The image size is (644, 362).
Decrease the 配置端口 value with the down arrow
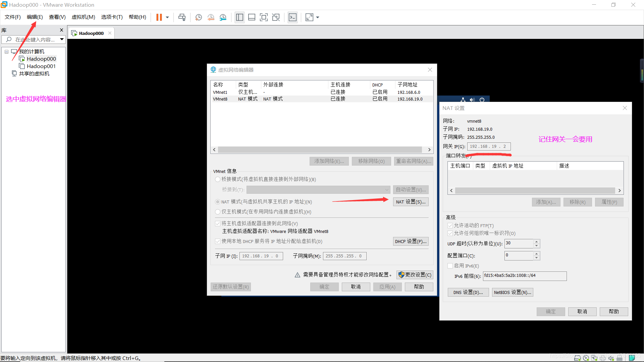pos(537,258)
